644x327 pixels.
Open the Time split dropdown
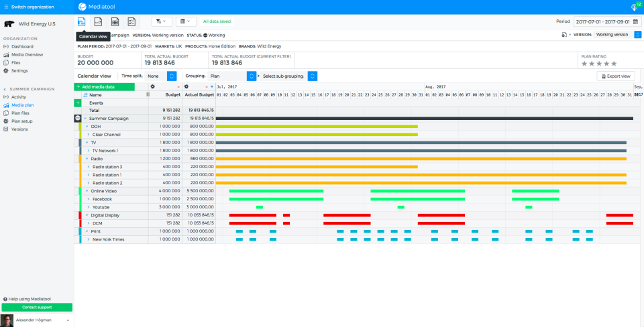pos(172,76)
